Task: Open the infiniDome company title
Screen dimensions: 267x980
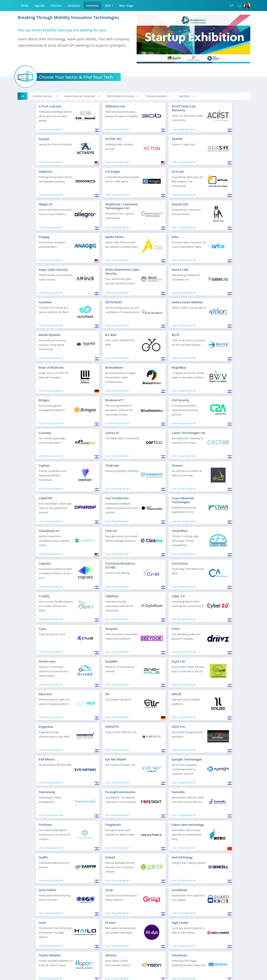Action: pos(179,955)
